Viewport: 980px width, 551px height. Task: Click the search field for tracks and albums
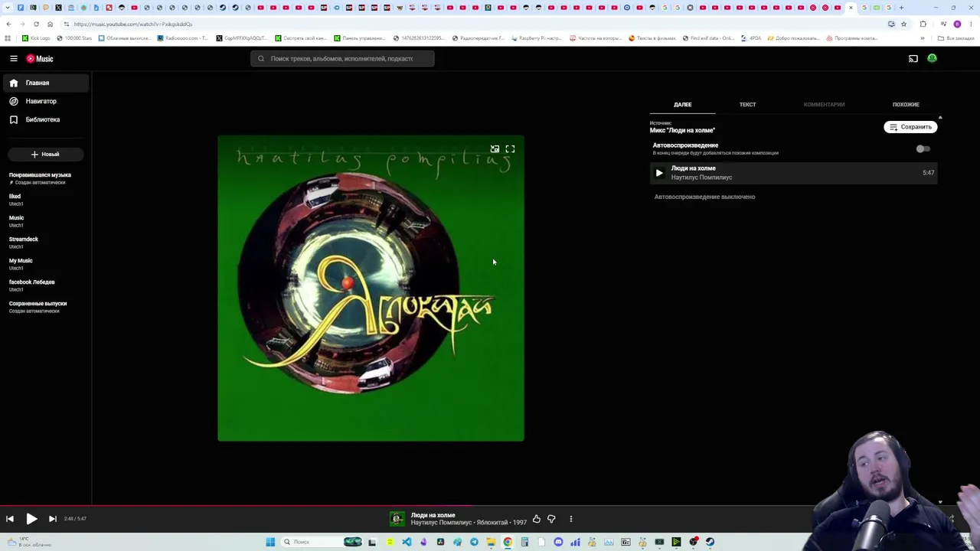tap(342, 59)
